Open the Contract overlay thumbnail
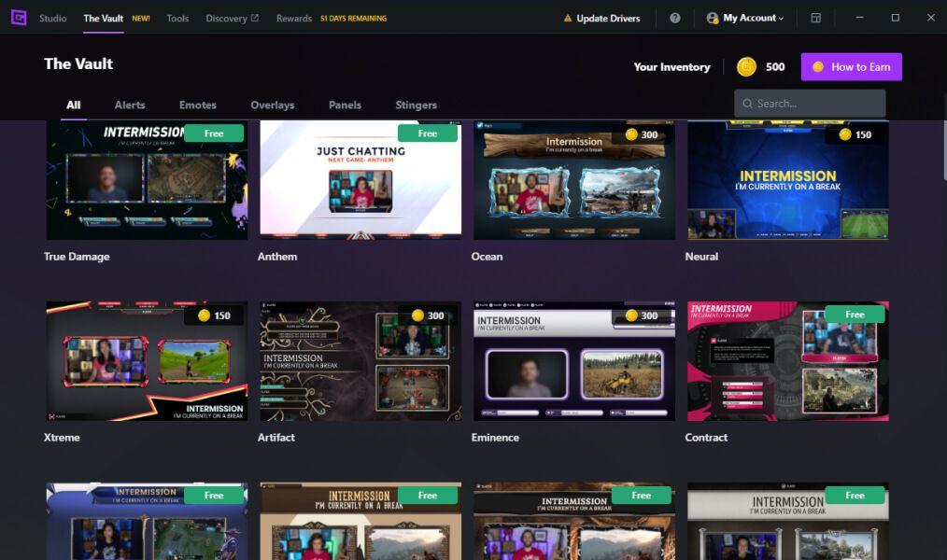Viewport: 947px width, 560px height. 788,361
